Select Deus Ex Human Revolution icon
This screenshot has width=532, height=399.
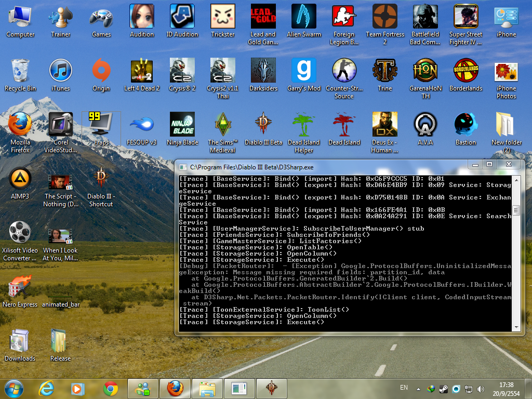(385, 132)
